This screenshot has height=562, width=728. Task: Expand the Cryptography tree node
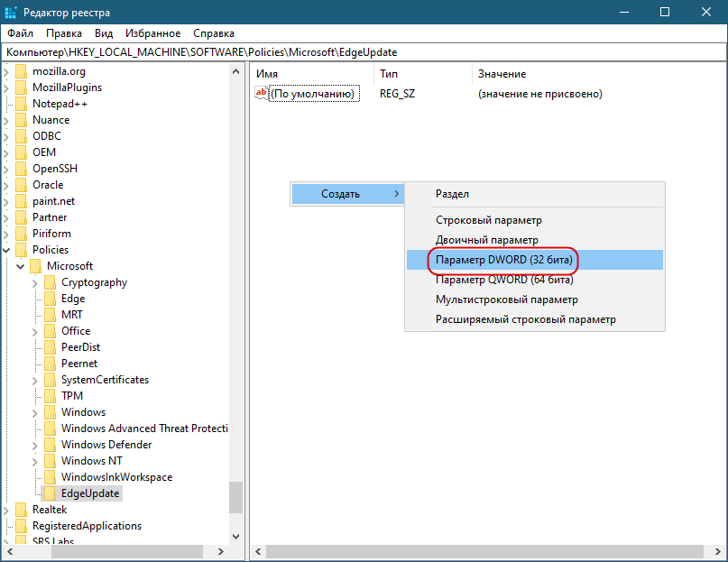click(x=35, y=283)
